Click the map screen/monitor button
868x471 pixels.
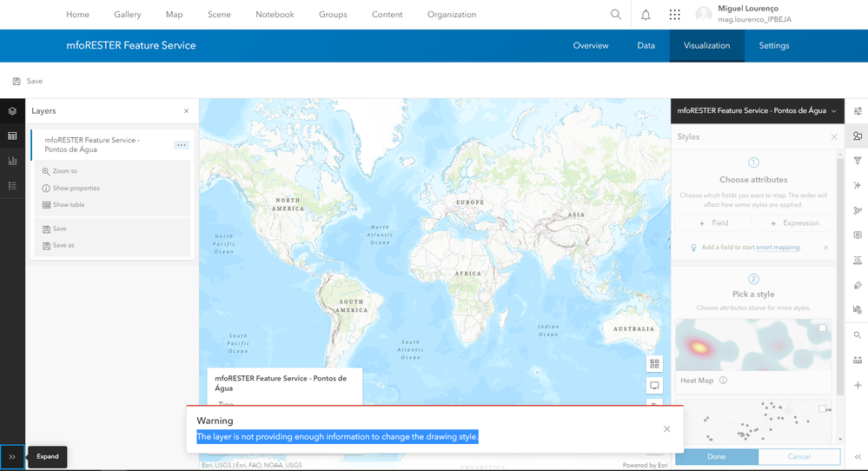pos(654,385)
